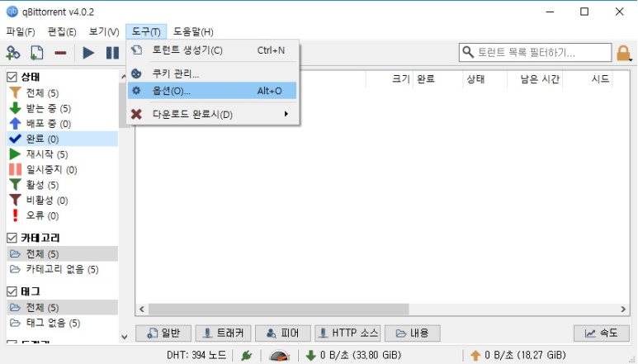
Task: Filter by 완료 (0) status
Action: pyautogui.click(x=62, y=139)
